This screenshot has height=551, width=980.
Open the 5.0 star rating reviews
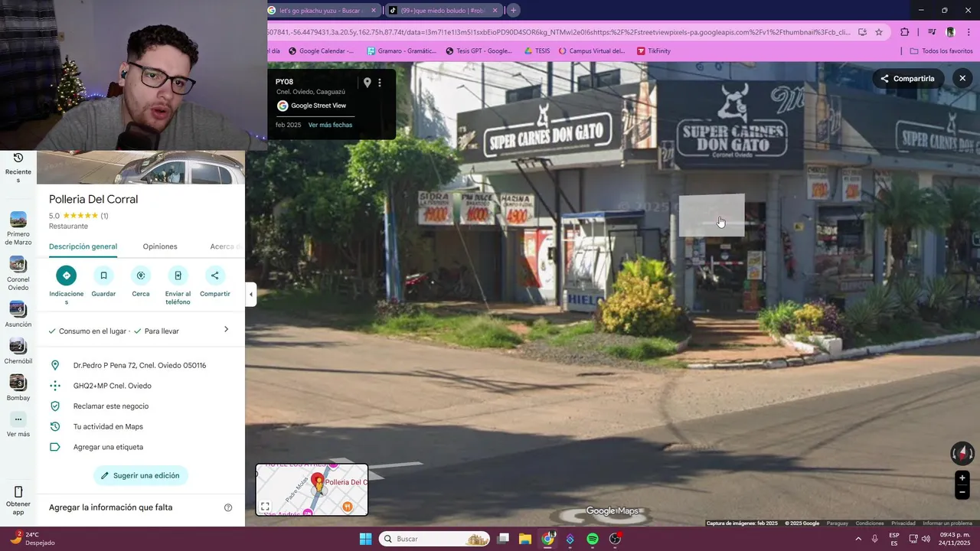tap(79, 216)
